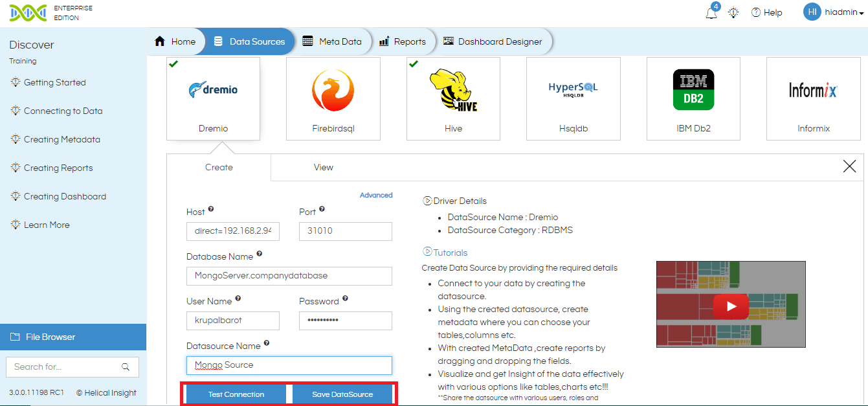The height and width of the screenshot is (406, 868).
Task: Click the Port help question icon
Action: [322, 210]
